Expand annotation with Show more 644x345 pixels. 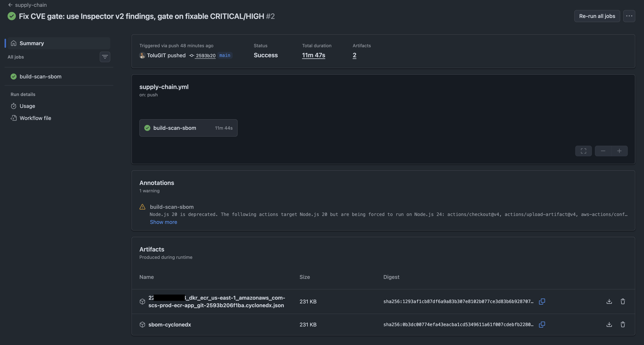point(164,222)
